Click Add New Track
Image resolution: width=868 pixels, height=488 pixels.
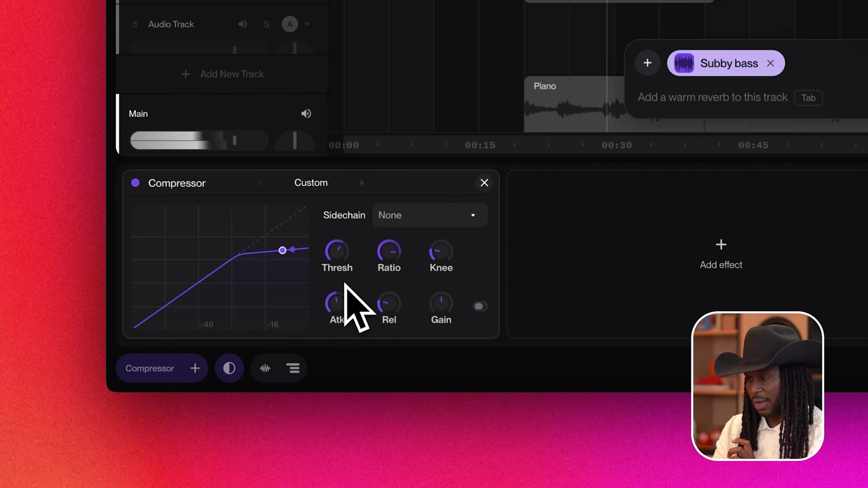click(222, 74)
